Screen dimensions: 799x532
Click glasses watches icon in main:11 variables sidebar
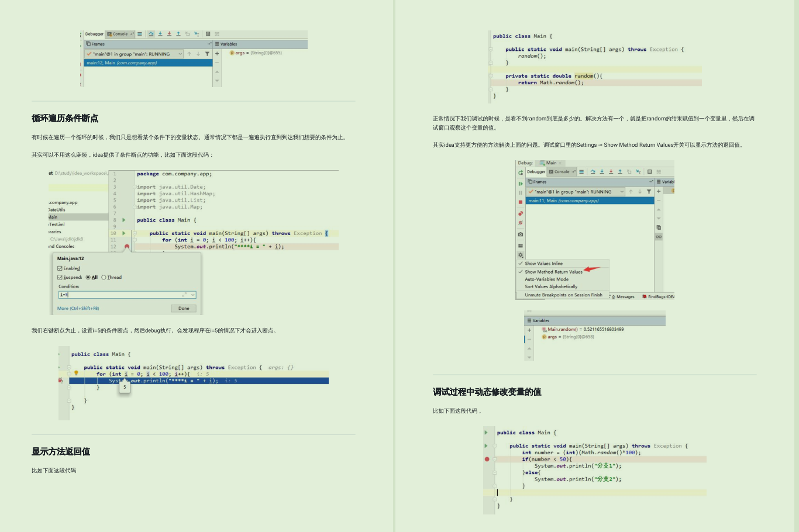[659, 237]
